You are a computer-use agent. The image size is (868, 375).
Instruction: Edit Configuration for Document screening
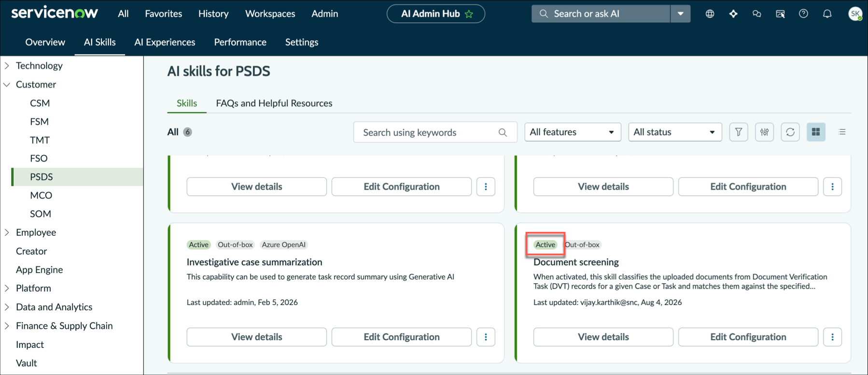coord(748,337)
